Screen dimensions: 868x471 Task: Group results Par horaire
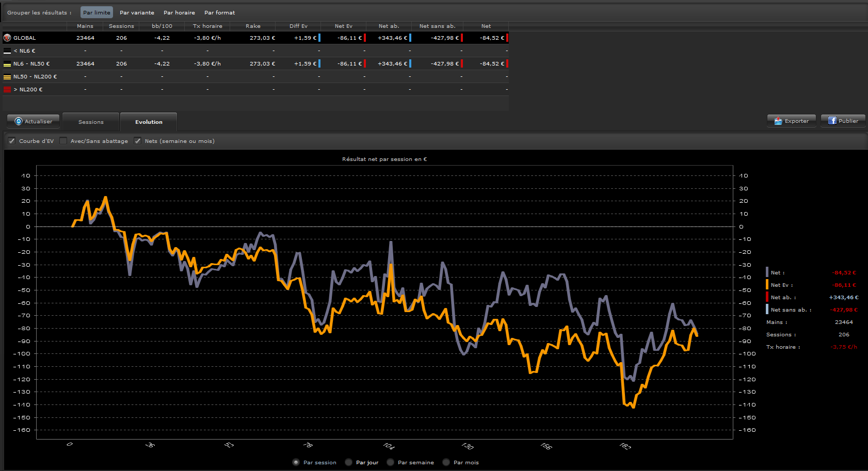[179, 12]
